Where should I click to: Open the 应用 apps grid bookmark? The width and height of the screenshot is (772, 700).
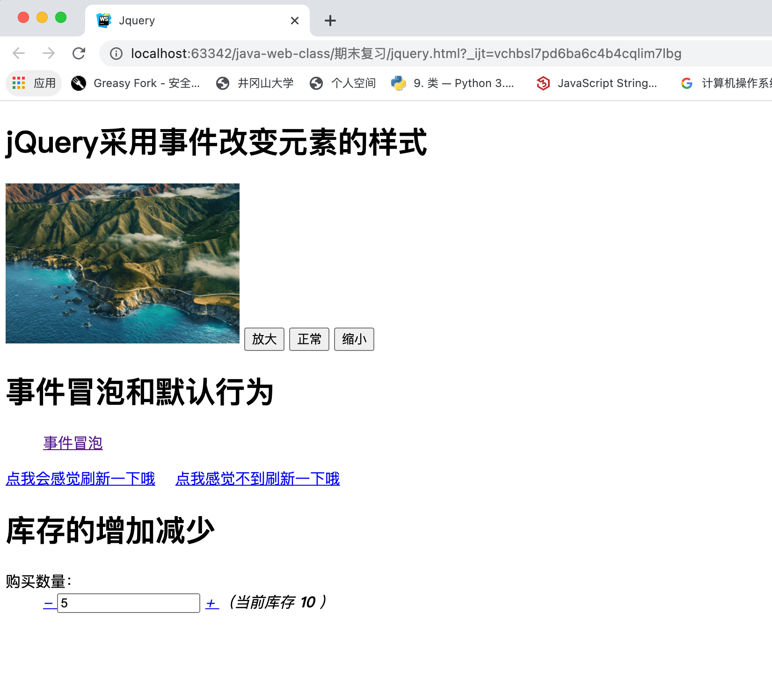pos(33,83)
